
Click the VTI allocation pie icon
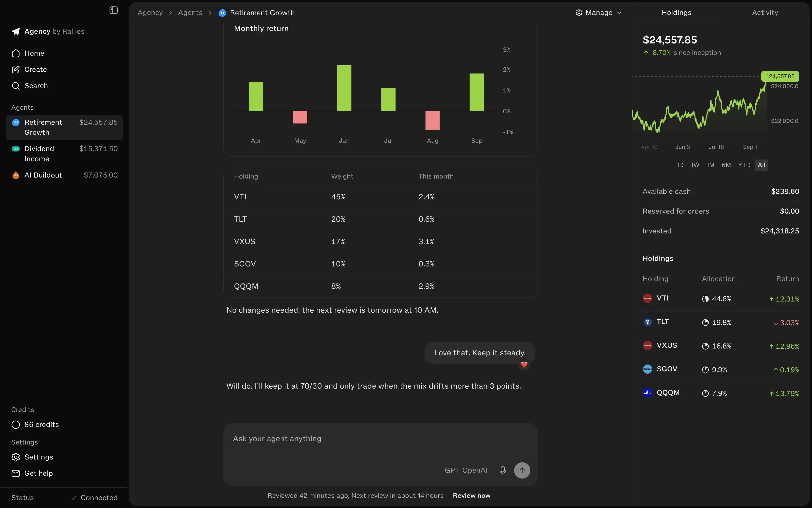(705, 299)
